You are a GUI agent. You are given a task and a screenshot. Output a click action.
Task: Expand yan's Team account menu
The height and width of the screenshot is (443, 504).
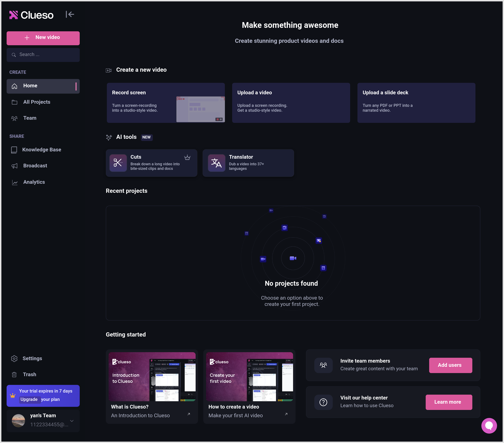coord(72,421)
